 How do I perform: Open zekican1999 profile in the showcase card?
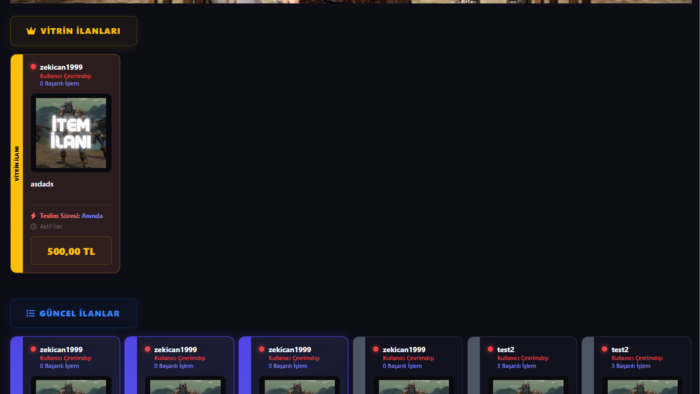61,67
